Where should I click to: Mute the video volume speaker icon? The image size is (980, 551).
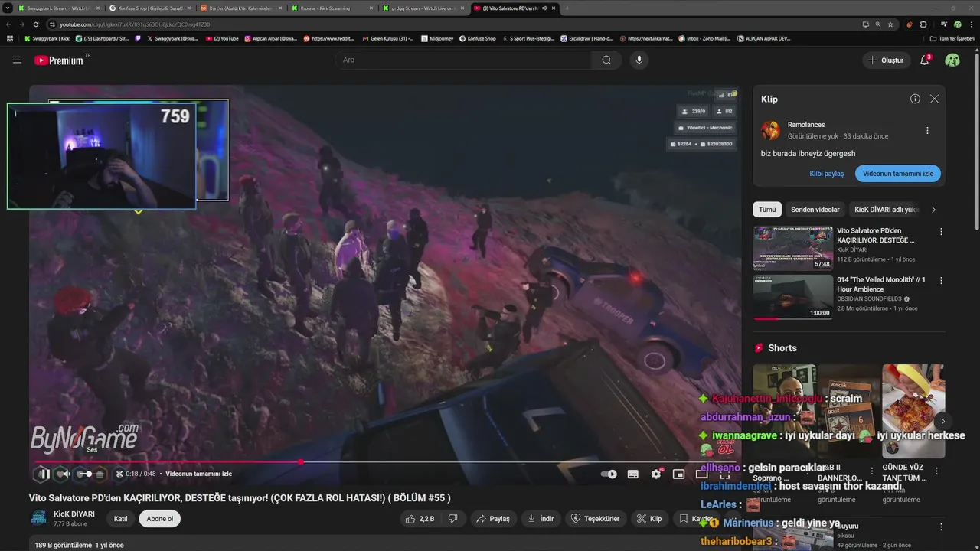(66, 474)
